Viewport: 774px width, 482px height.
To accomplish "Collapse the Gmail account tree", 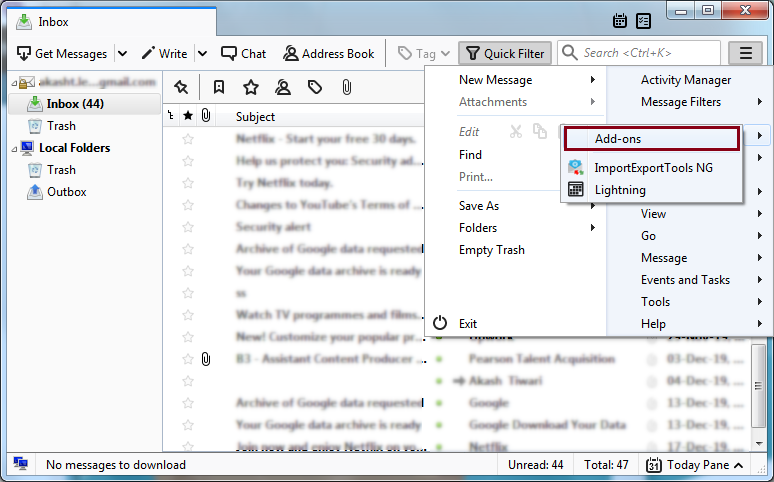I will 14,83.
